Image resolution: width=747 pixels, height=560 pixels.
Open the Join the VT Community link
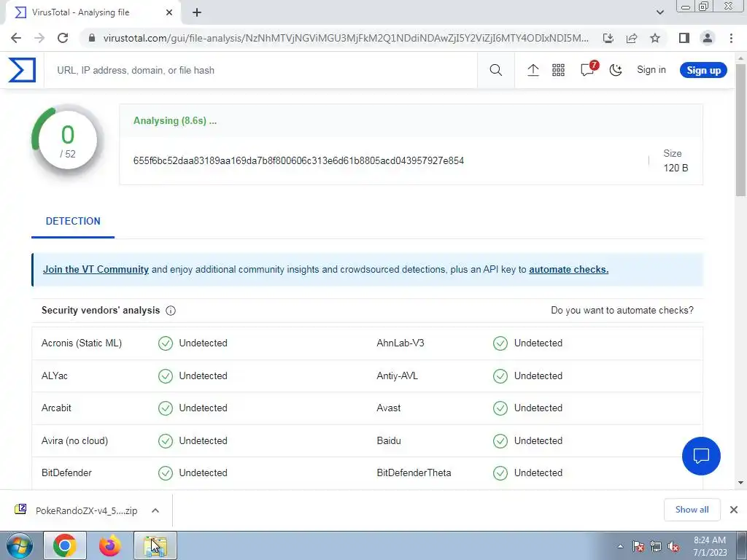(x=96, y=269)
